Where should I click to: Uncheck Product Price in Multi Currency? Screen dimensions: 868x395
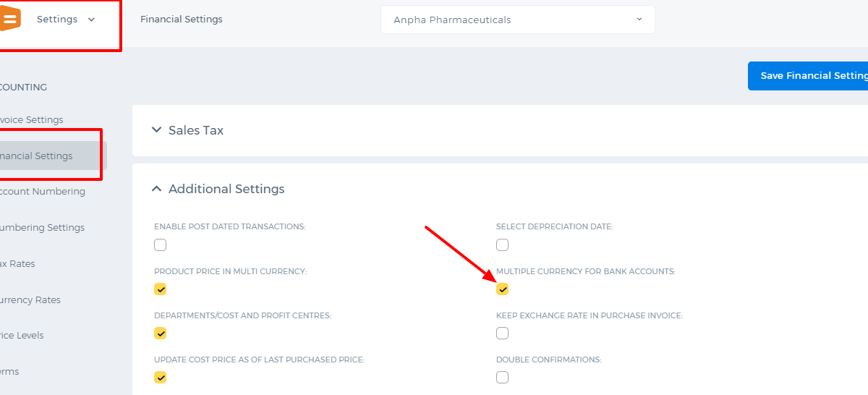[x=160, y=289]
